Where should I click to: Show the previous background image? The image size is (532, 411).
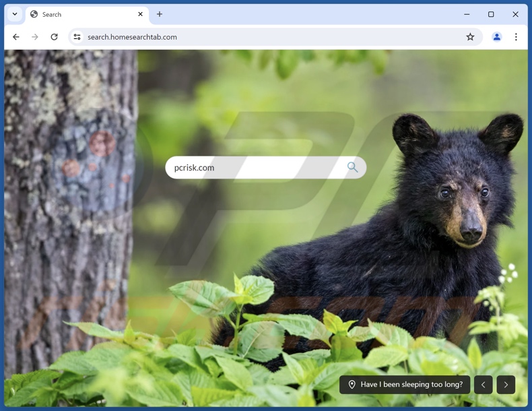click(484, 385)
